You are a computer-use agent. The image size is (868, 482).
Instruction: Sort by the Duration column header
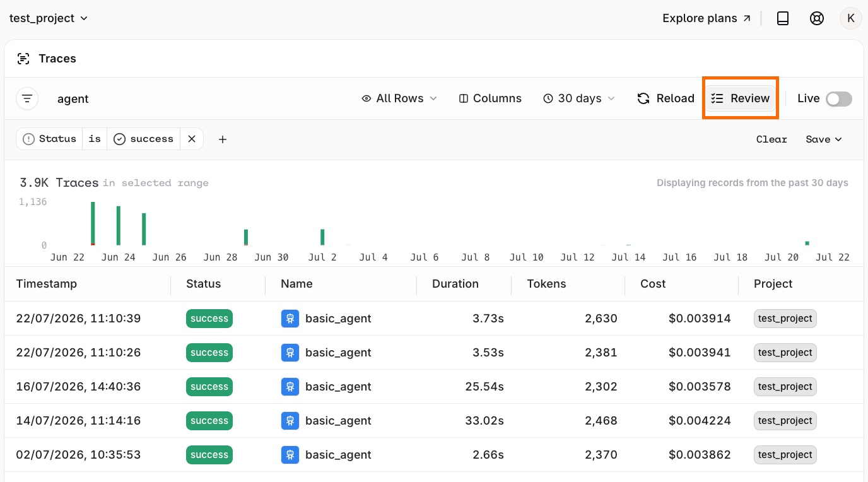pos(455,284)
